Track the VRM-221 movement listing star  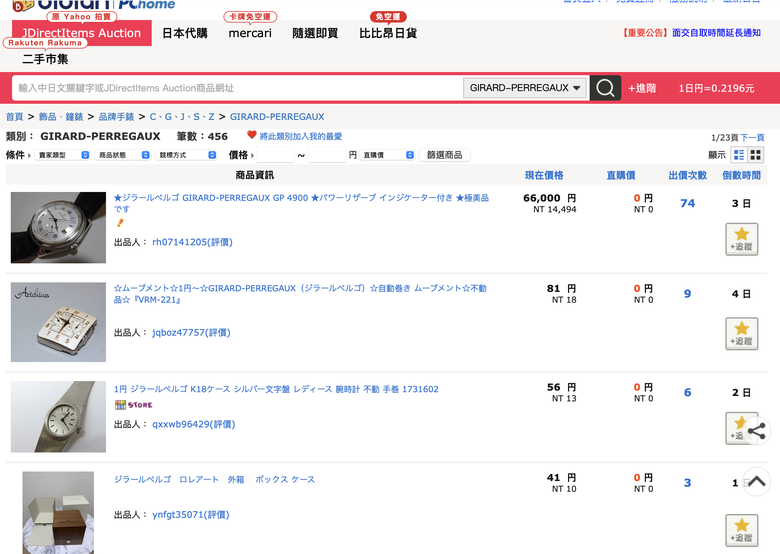(741, 334)
